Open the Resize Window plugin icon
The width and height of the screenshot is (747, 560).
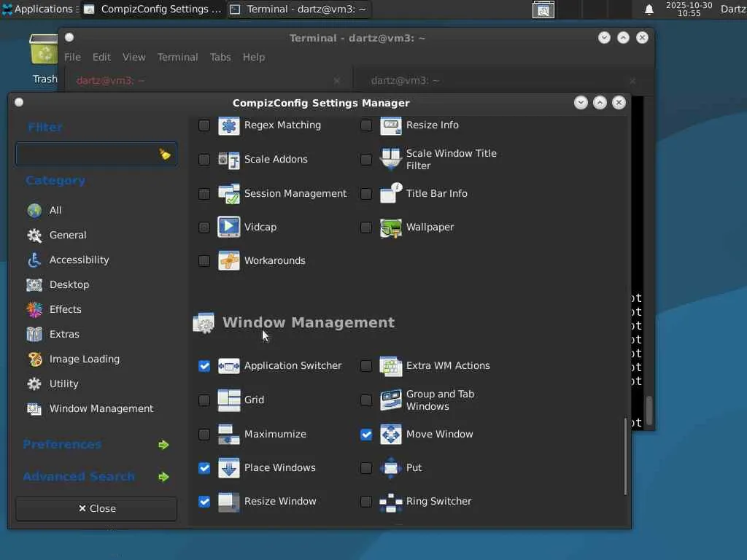[x=228, y=502]
